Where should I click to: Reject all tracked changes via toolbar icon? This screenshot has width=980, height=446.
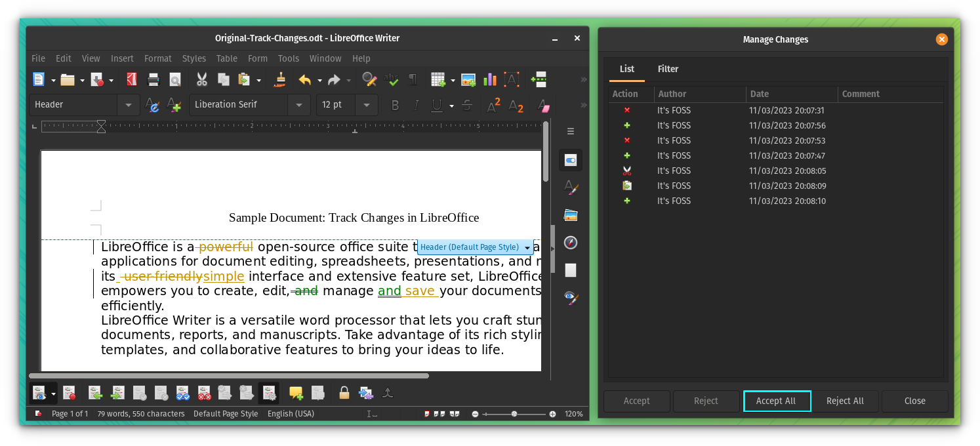point(204,392)
